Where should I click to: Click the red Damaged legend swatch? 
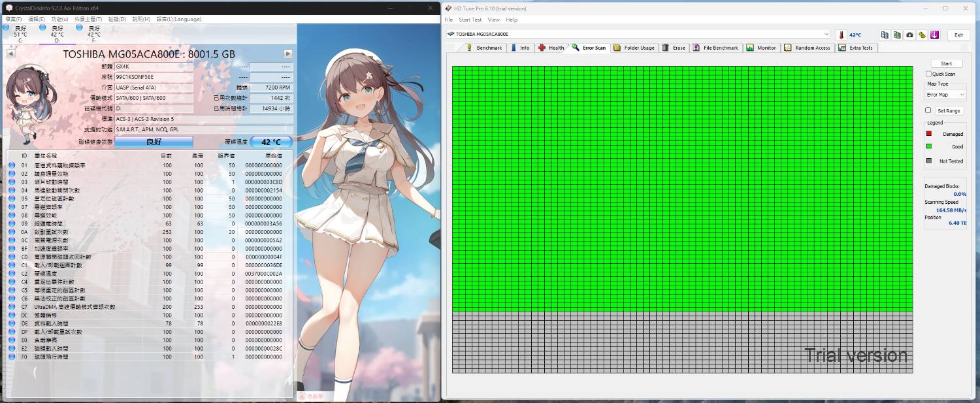928,134
